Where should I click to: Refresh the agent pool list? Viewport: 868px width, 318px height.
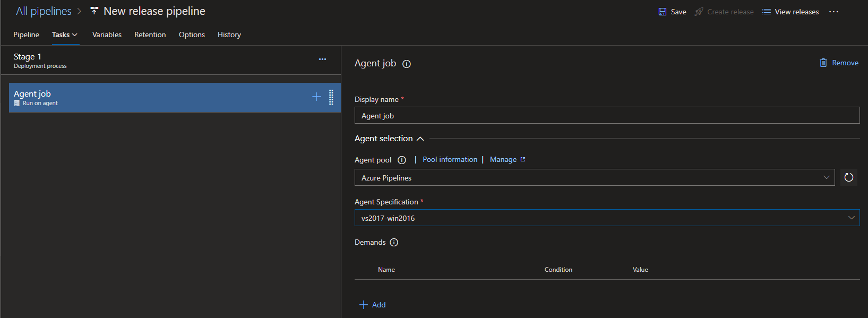pos(848,177)
